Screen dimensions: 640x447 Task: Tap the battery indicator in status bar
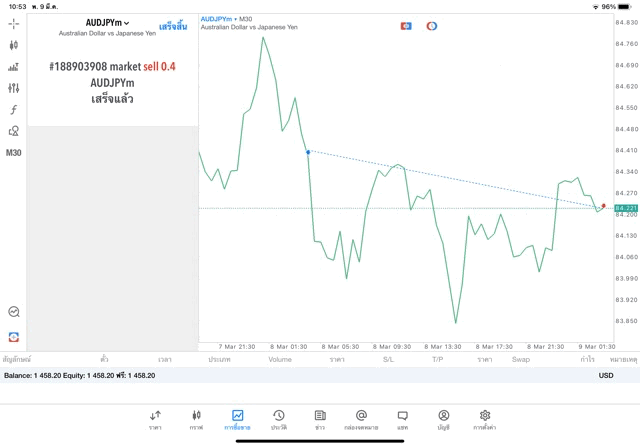pyautogui.click(x=625, y=7)
